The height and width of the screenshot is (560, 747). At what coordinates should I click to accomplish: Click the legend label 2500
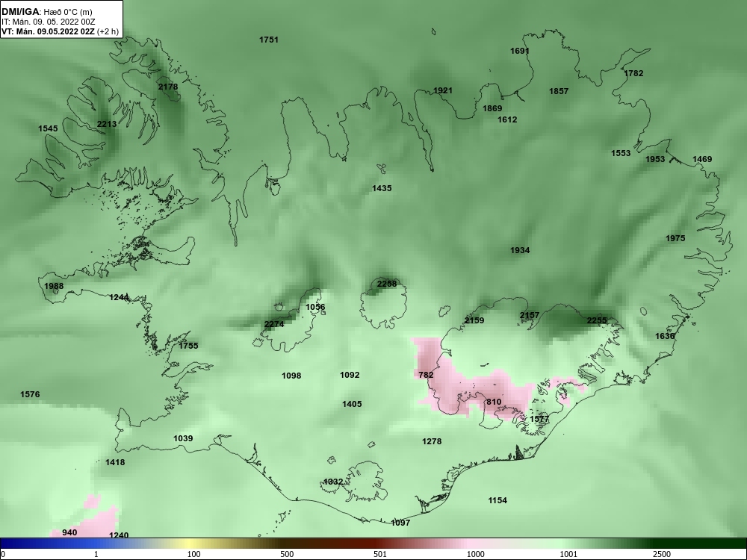(x=662, y=554)
